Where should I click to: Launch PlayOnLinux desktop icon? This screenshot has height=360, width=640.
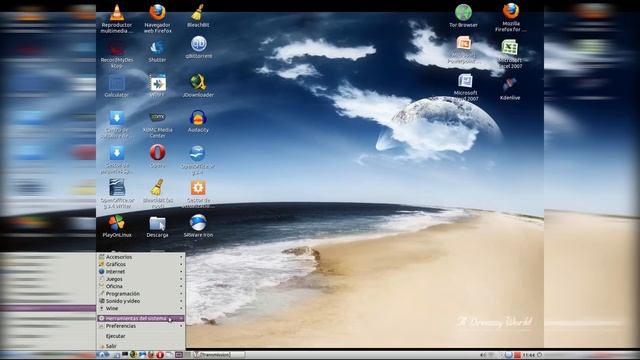click(117, 223)
